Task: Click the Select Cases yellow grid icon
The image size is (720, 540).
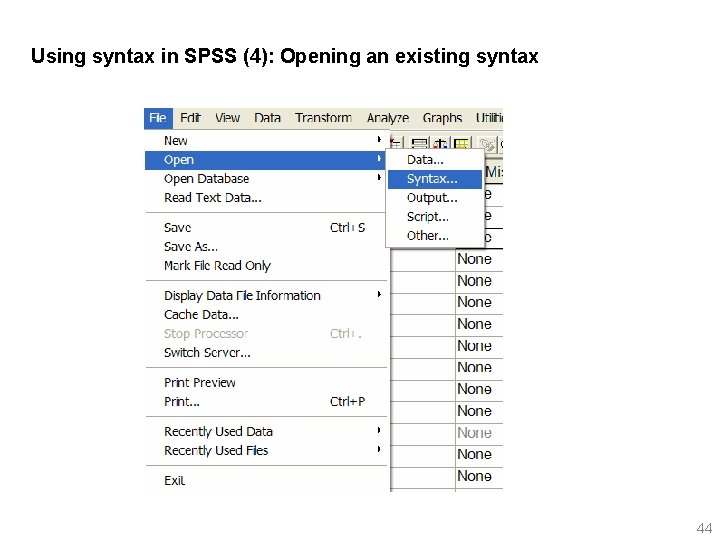Action: click(461, 144)
